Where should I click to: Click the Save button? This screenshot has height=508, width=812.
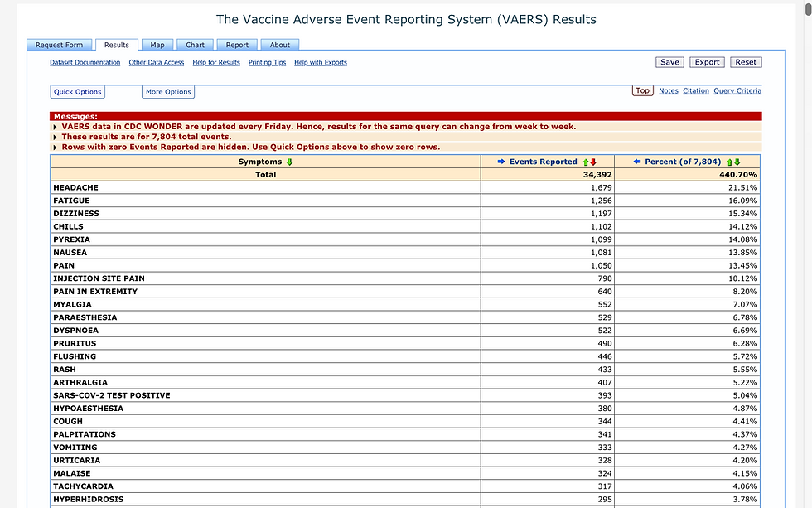point(669,62)
